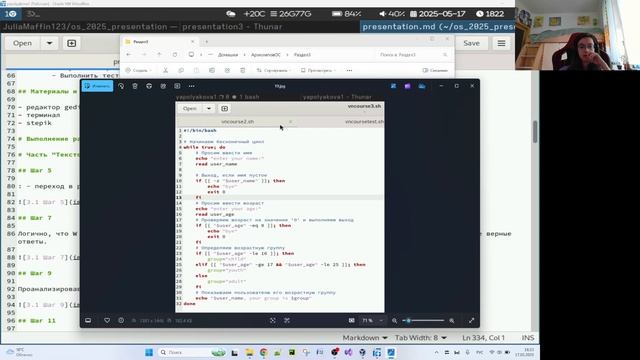640x360 pixels.
Task: Open the Сортировать dropdown in file explorer
Action: [x=274, y=70]
